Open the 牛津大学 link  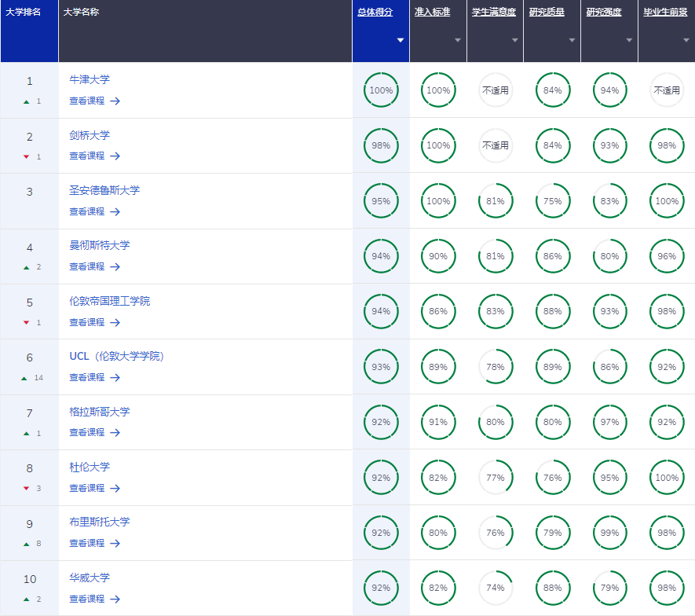point(90,80)
